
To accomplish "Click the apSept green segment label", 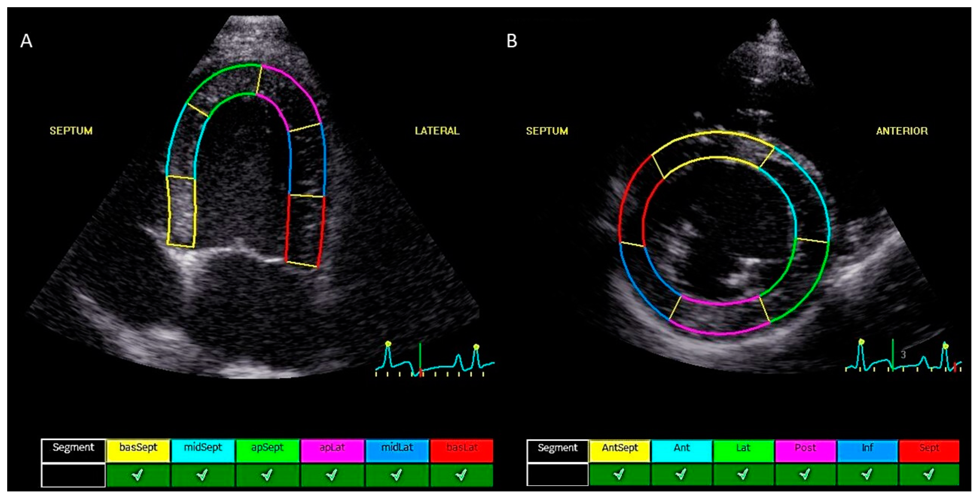I will point(267,451).
